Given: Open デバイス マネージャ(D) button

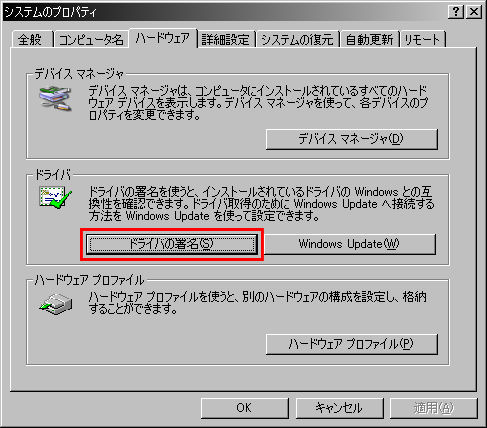Looking at the screenshot, I should (352, 139).
